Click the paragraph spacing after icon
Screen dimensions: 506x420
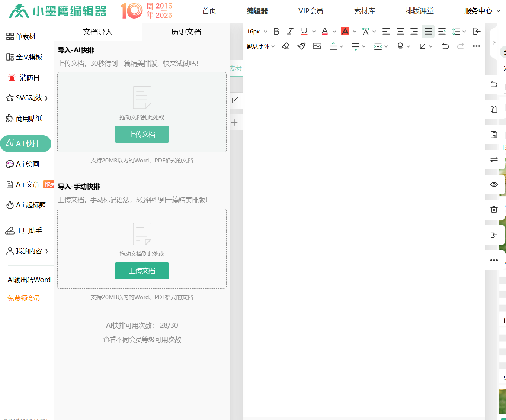point(356,46)
